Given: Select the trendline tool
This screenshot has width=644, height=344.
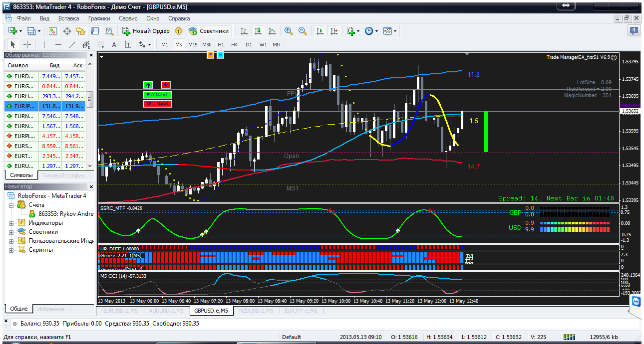Looking at the screenshot, I should click(72, 44).
